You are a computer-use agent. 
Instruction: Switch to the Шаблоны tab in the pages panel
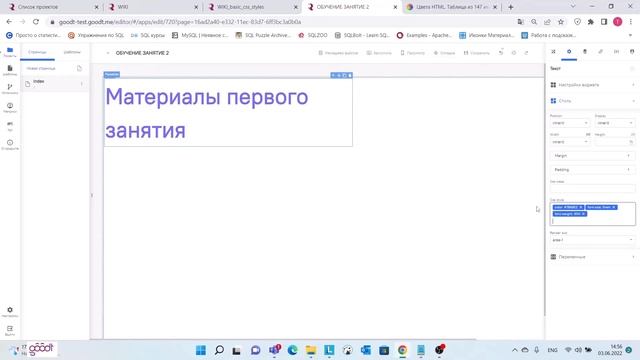click(72, 52)
